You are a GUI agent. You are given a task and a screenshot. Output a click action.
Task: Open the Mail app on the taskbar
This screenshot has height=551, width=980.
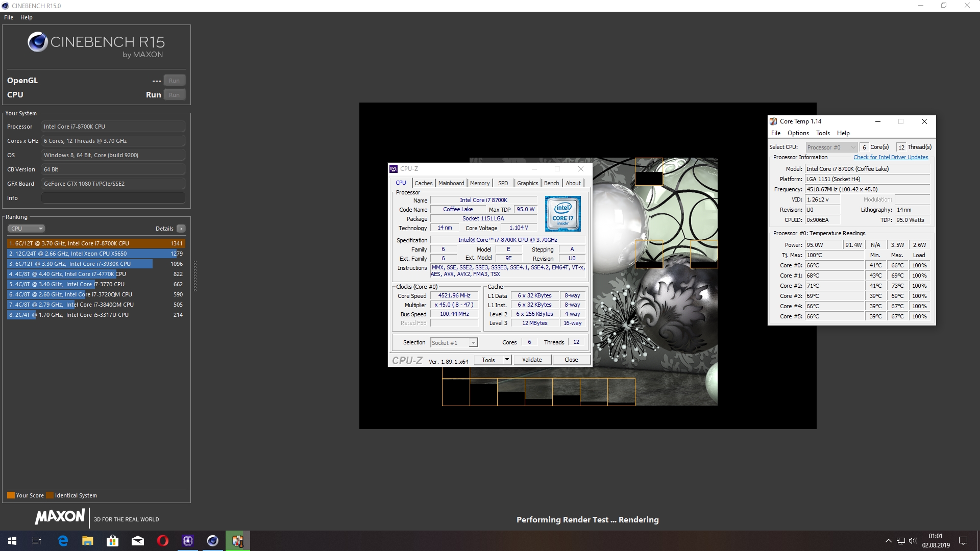(x=138, y=541)
